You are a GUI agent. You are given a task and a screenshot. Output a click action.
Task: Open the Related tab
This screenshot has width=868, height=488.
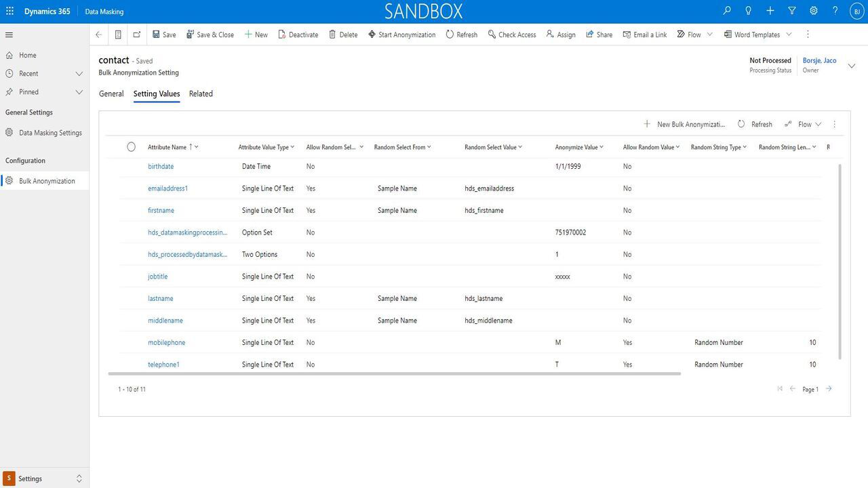(201, 94)
